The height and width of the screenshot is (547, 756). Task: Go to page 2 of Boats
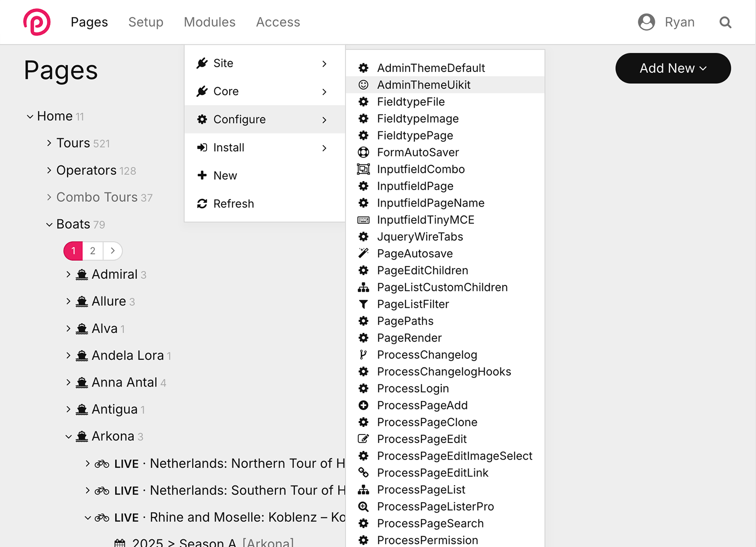click(x=93, y=251)
